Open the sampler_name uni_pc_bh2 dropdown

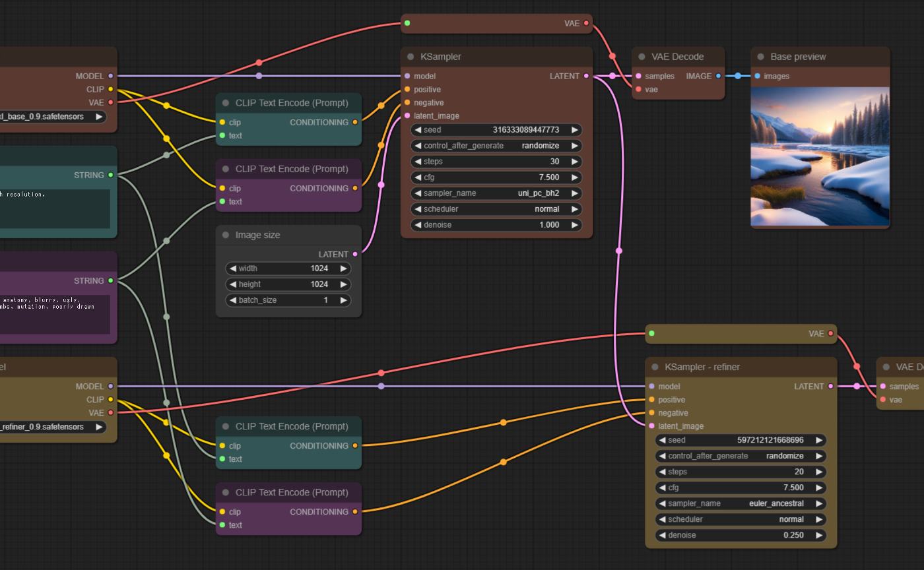click(x=496, y=193)
